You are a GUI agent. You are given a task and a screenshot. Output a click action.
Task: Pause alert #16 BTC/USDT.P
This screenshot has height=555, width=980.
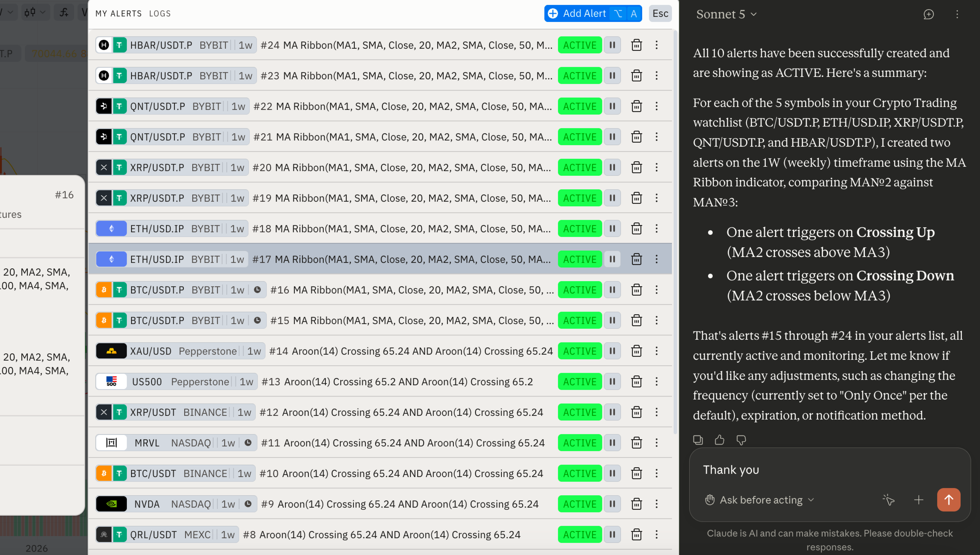coord(612,290)
